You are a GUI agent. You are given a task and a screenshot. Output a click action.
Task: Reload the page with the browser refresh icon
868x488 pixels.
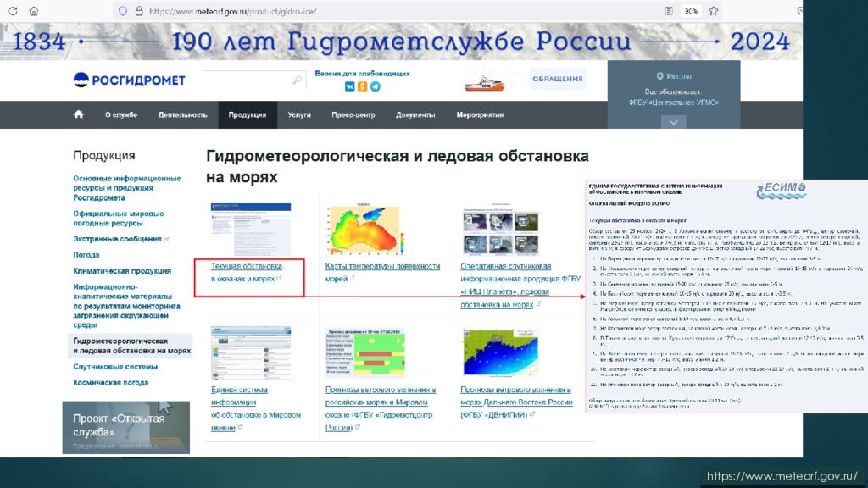(x=13, y=11)
